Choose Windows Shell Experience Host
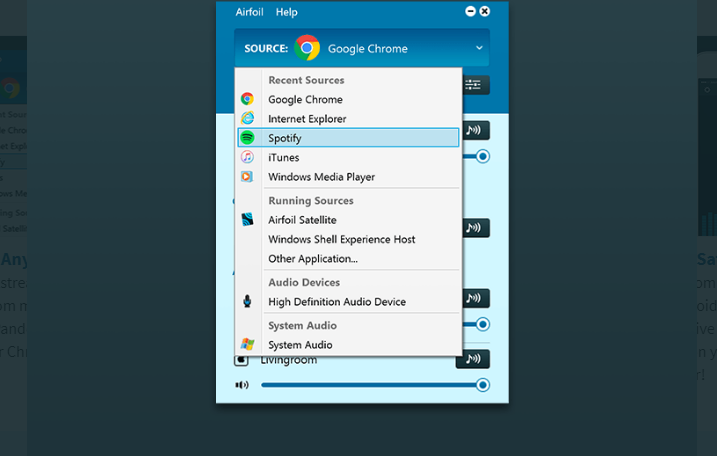Image resolution: width=717 pixels, height=456 pixels. [348, 239]
